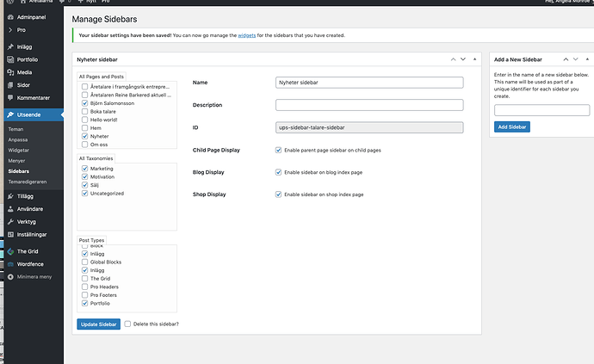Uncheck the Uncategorized taxonomy checkbox
594x364 pixels.
tap(85, 193)
